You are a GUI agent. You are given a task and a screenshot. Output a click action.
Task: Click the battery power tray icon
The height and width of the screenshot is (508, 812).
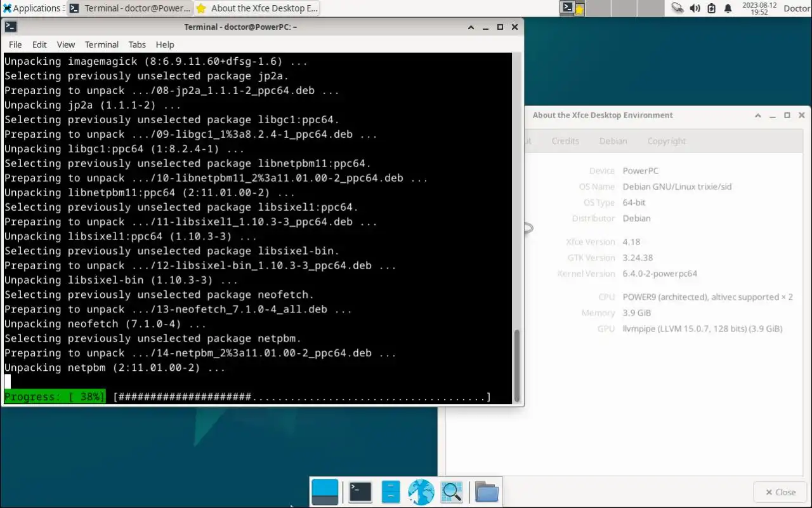711,8
